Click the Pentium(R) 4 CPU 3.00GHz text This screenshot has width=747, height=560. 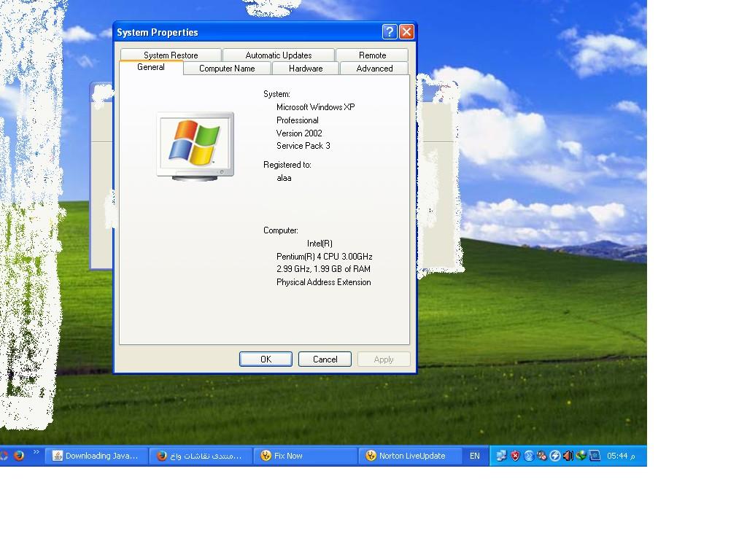point(324,256)
